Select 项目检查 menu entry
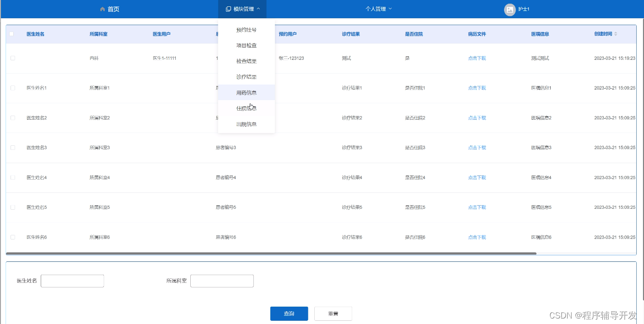 pyautogui.click(x=247, y=45)
